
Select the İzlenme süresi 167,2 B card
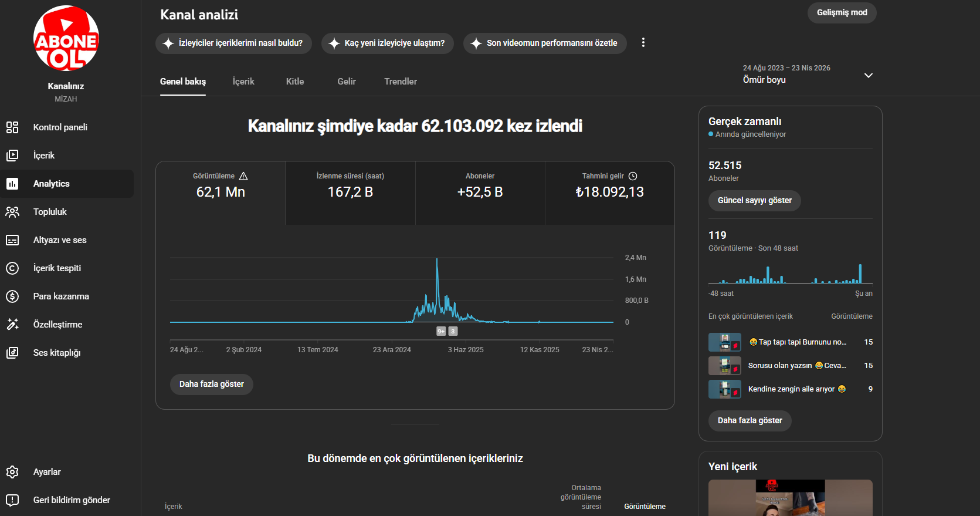tap(350, 193)
